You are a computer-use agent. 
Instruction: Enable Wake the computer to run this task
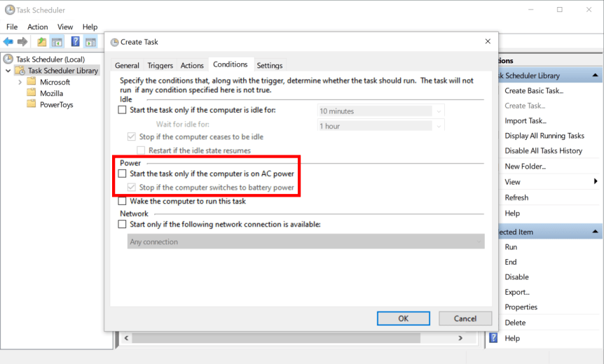[122, 201]
